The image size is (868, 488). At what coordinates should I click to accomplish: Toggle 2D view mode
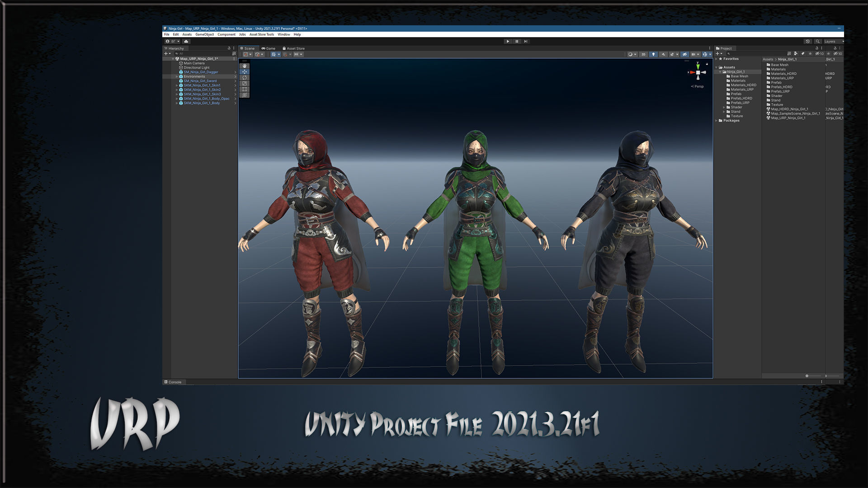pos(643,54)
